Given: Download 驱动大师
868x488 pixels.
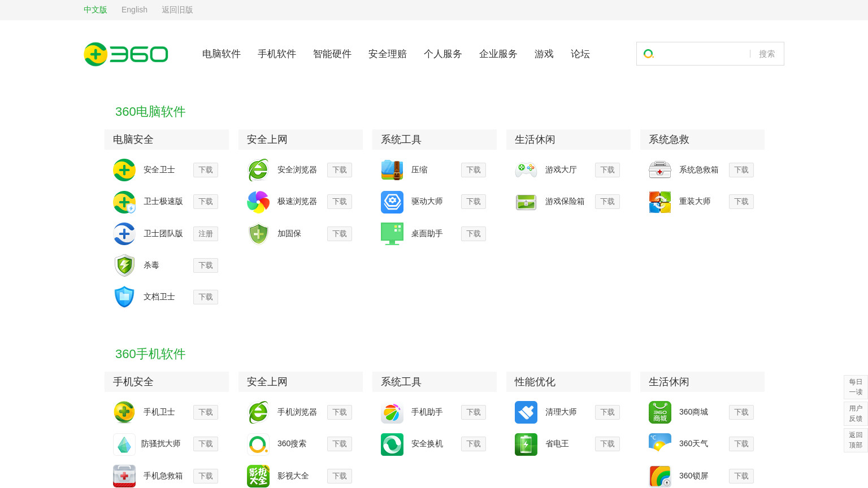Looking at the screenshot, I should tap(474, 202).
